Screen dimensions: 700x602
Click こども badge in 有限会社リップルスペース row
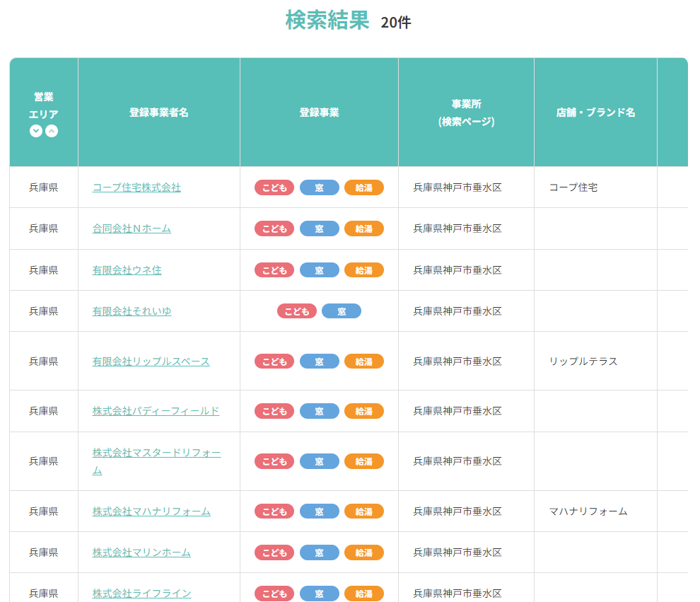click(274, 361)
